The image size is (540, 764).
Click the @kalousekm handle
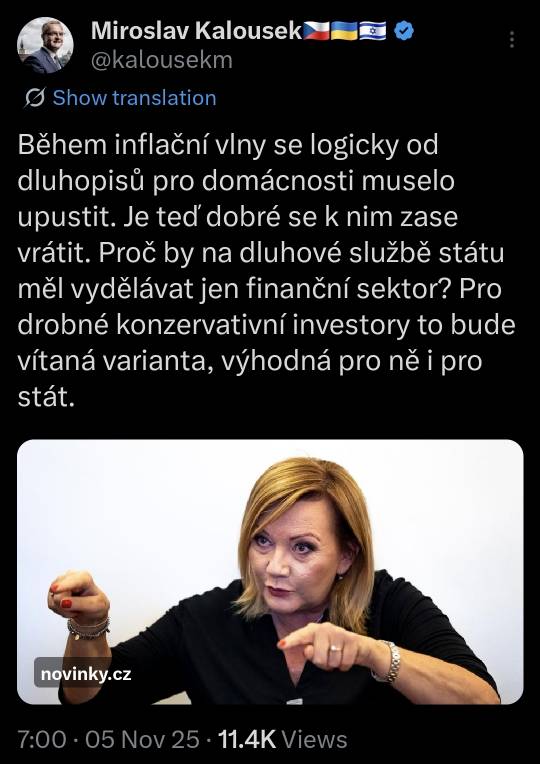162,60
